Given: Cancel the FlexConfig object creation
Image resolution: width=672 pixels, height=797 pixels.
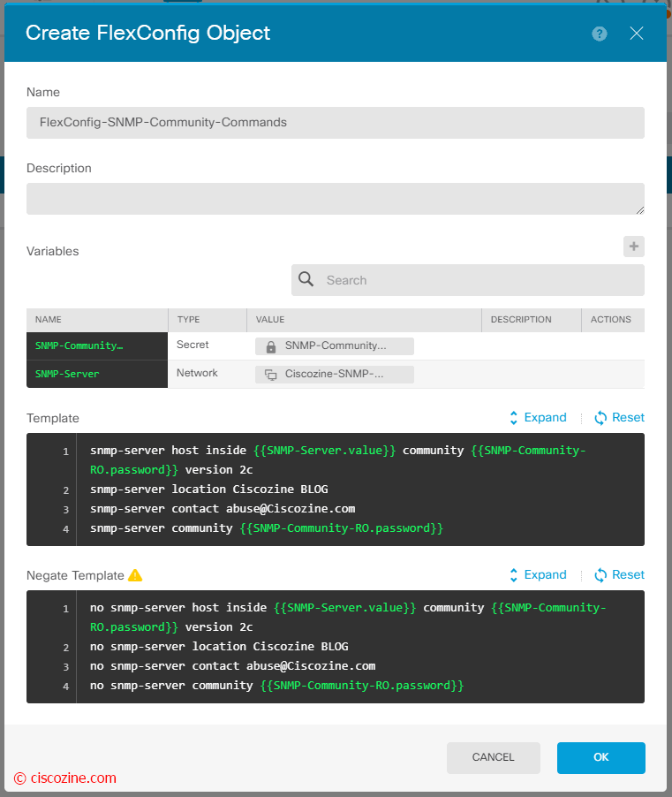Looking at the screenshot, I should 494,758.
